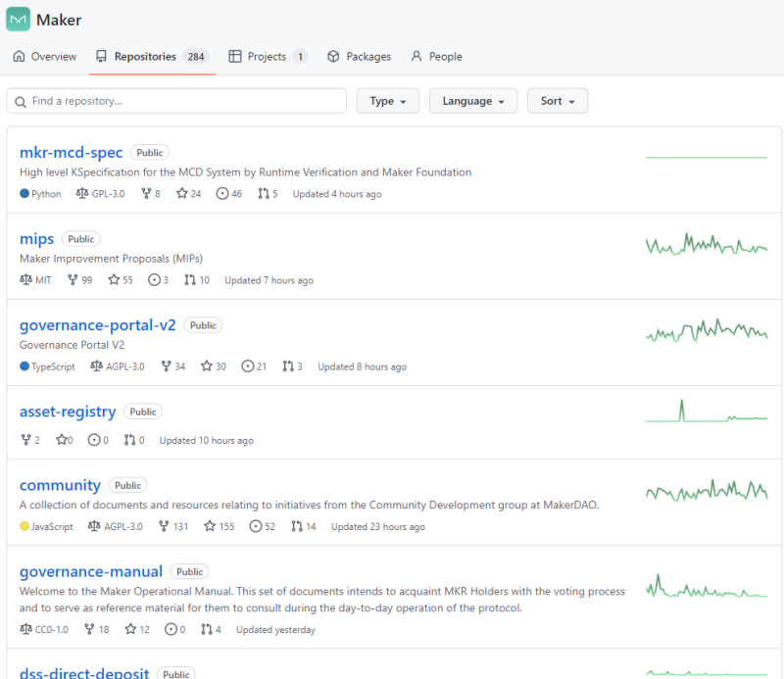Click the asset-registry activity sparkline graph
This screenshot has width=784, height=679.
click(707, 411)
